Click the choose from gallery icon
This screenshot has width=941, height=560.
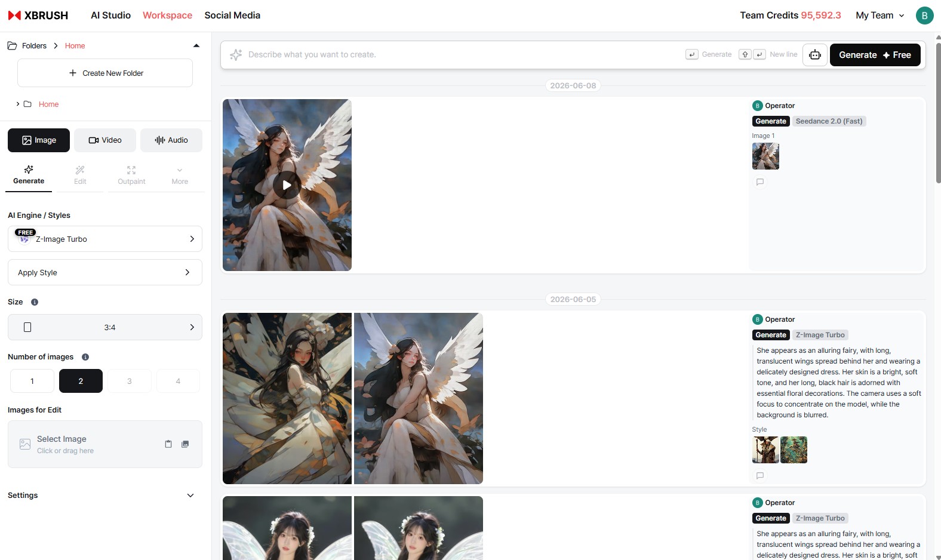tap(185, 444)
